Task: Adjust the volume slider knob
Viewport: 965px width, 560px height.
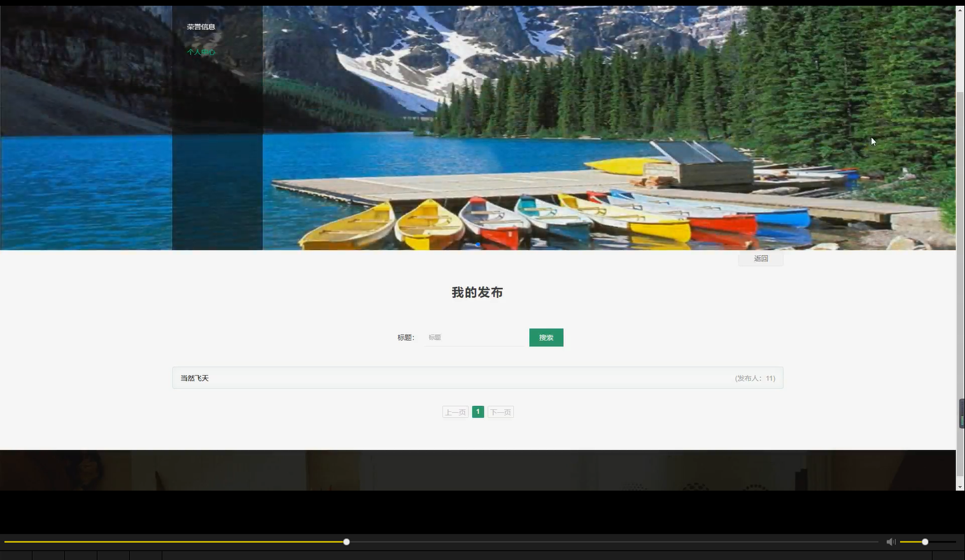Action: 924,542
